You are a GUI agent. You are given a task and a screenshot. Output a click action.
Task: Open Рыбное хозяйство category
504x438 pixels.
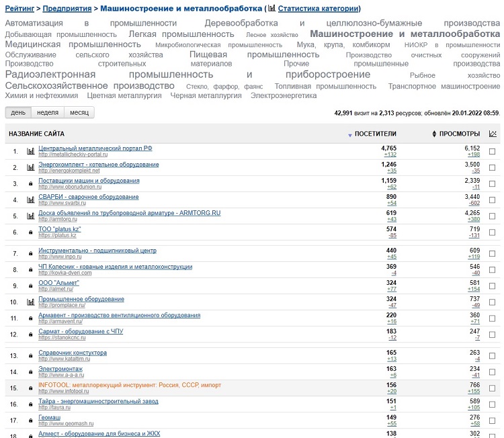[455, 75]
